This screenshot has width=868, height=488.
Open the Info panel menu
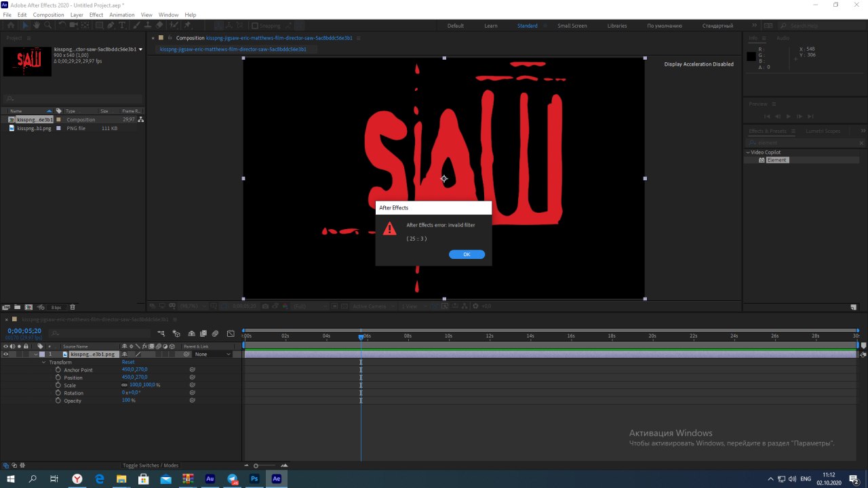pos(764,39)
